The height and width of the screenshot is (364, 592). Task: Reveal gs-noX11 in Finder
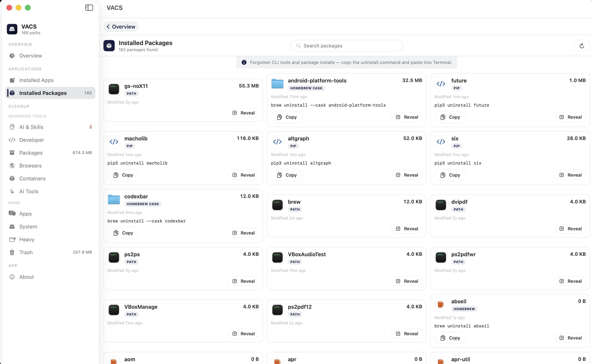(243, 113)
